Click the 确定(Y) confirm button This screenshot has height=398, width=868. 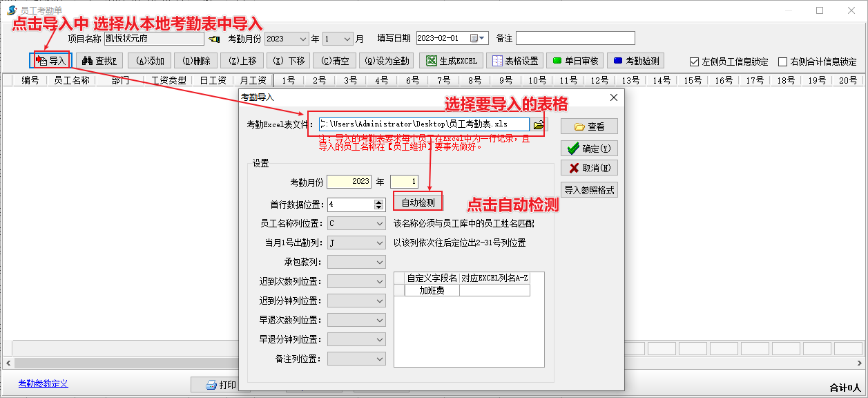pyautogui.click(x=588, y=149)
